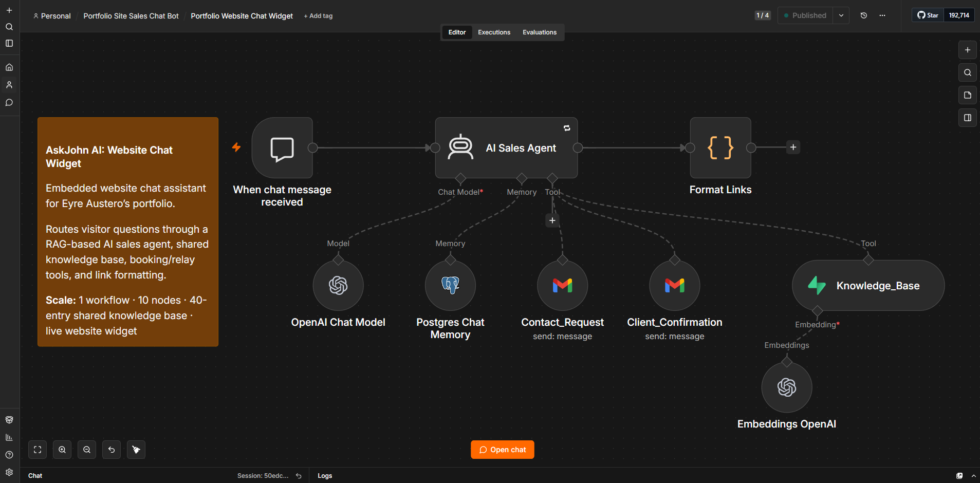The image size is (980, 483).
Task: Open workflow history clock icon
Action: tap(864, 15)
